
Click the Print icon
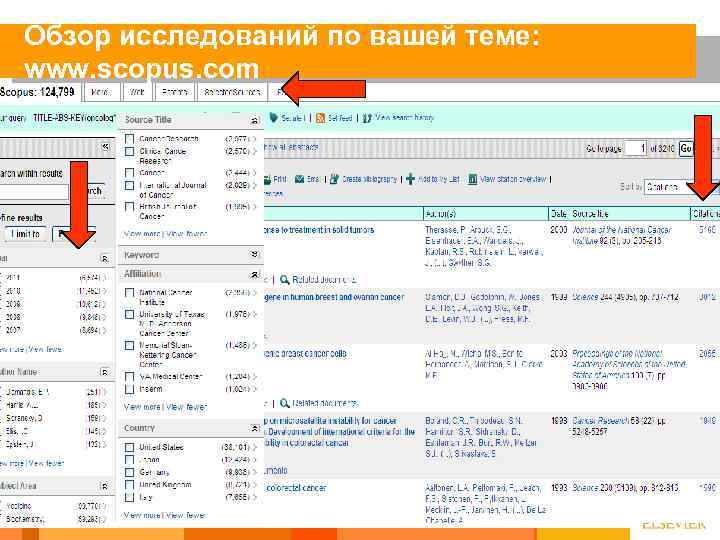click(x=267, y=180)
